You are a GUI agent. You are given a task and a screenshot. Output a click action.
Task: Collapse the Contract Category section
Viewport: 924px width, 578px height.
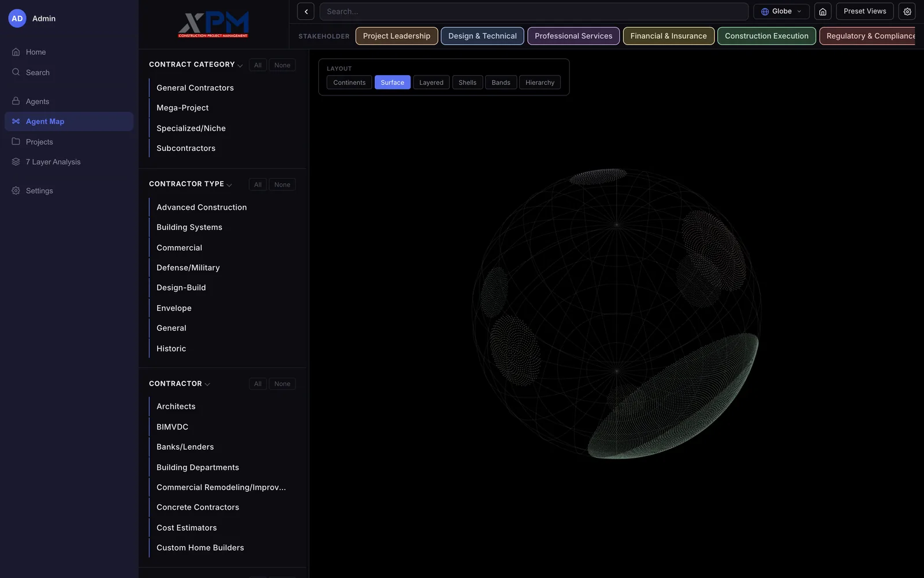pyautogui.click(x=240, y=65)
